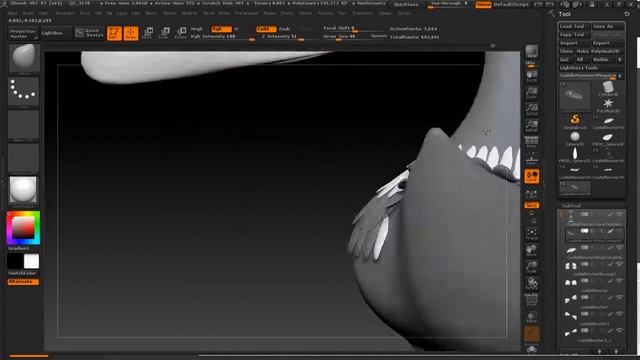640x360 pixels.
Task: Open the Projection Master
Action: [x=23, y=33]
